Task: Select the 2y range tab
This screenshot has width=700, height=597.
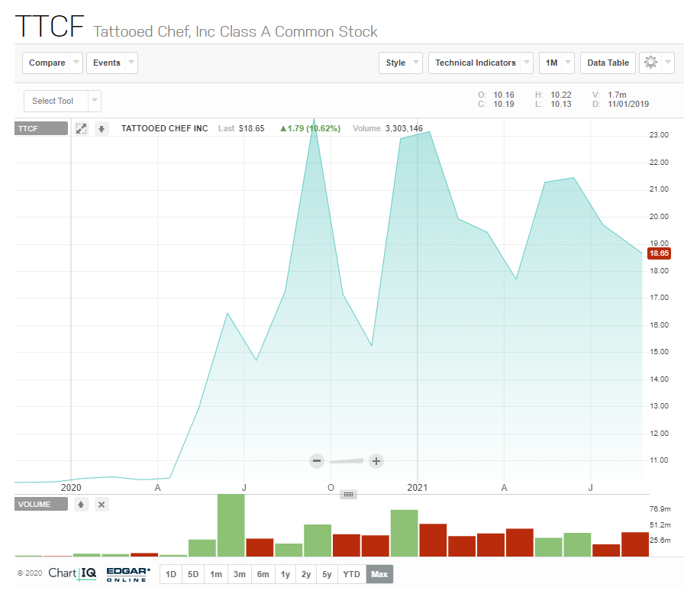Action: [x=306, y=574]
